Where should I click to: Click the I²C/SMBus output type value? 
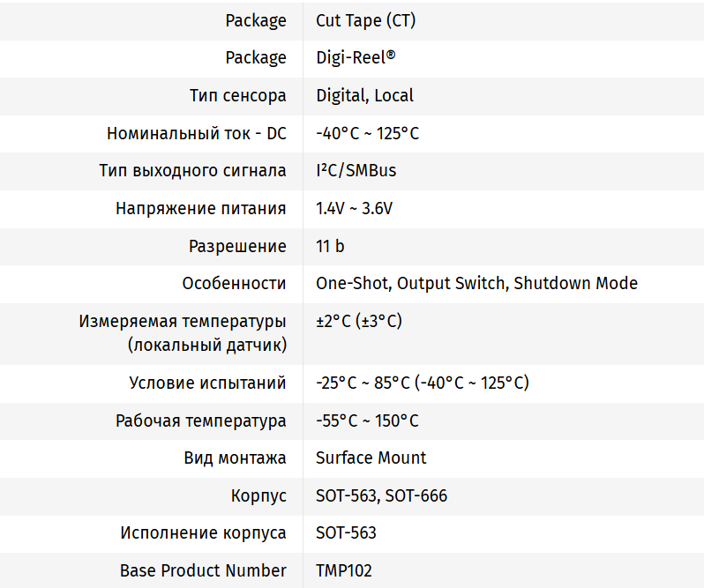[x=356, y=170]
